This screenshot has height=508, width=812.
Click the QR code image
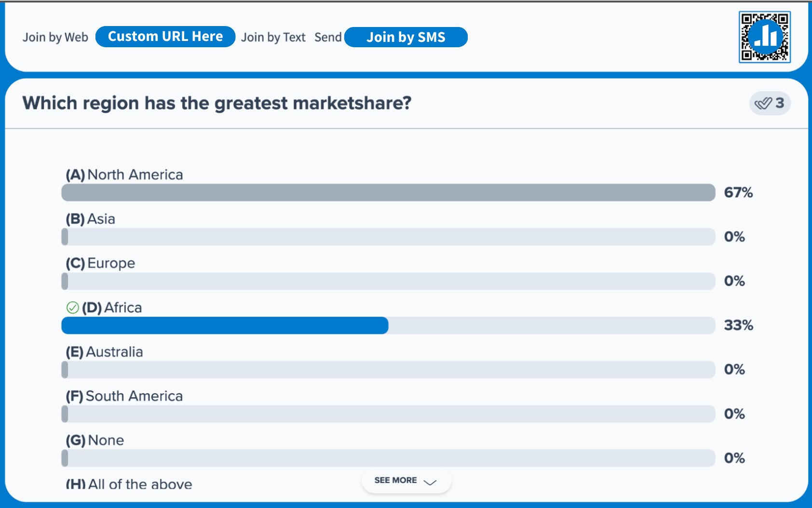click(764, 37)
